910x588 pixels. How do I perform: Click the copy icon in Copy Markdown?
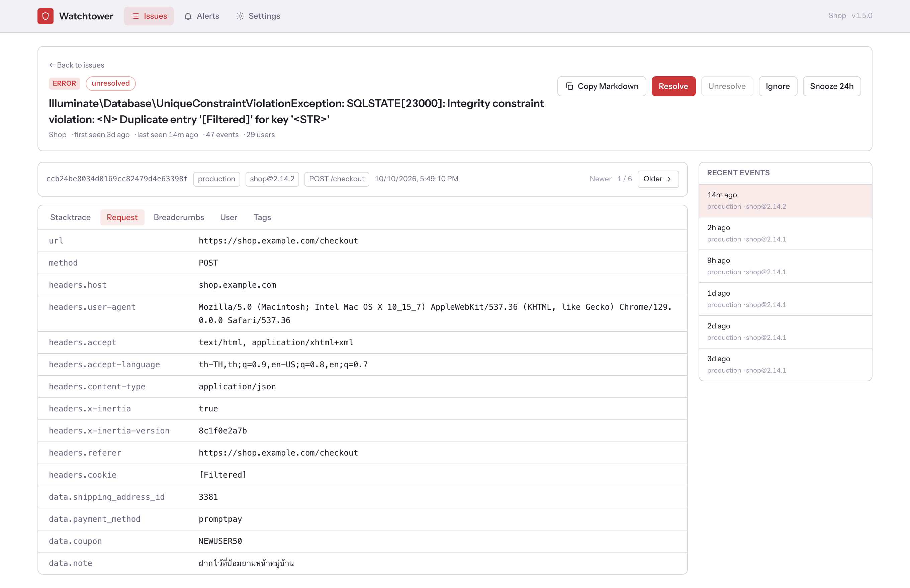569,86
